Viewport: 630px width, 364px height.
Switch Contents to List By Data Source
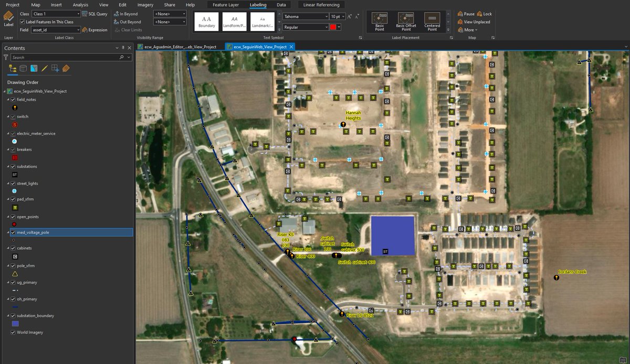click(23, 68)
